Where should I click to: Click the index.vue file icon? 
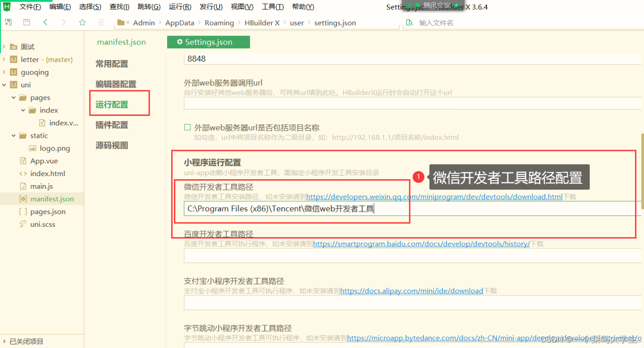click(x=42, y=123)
